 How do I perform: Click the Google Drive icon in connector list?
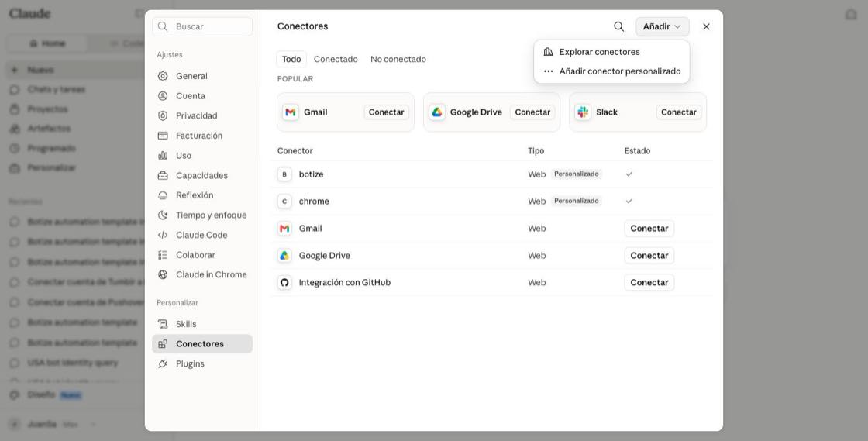click(x=284, y=256)
